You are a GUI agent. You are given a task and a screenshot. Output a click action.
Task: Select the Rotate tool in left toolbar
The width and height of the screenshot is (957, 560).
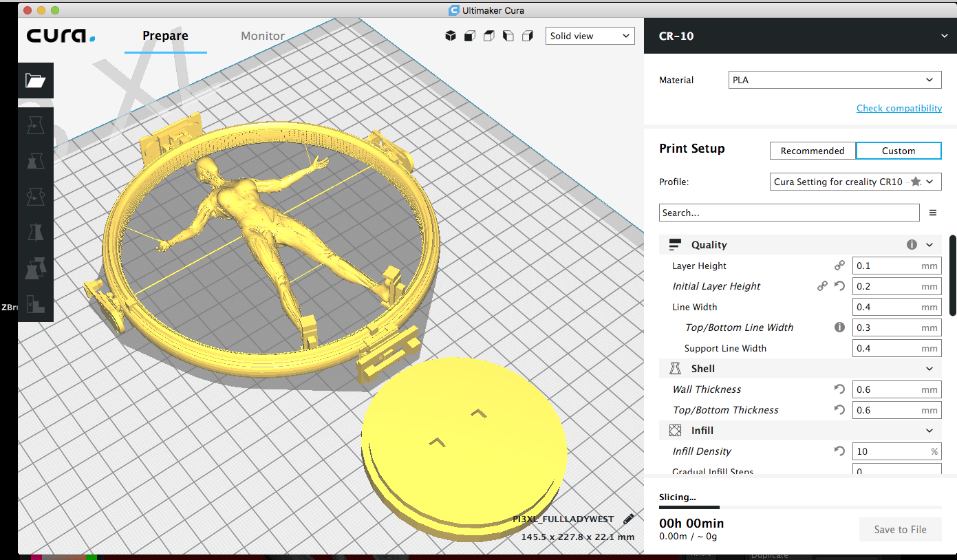click(35, 197)
